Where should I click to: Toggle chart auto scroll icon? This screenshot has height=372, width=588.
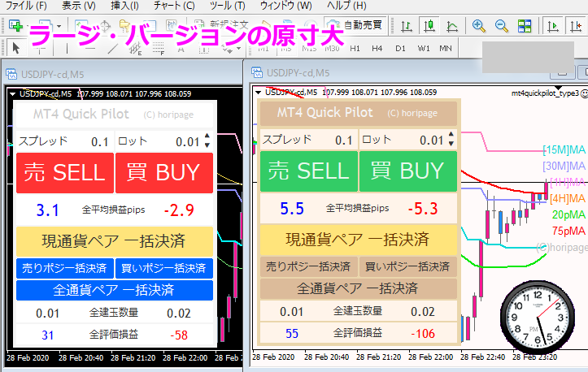(x=553, y=26)
